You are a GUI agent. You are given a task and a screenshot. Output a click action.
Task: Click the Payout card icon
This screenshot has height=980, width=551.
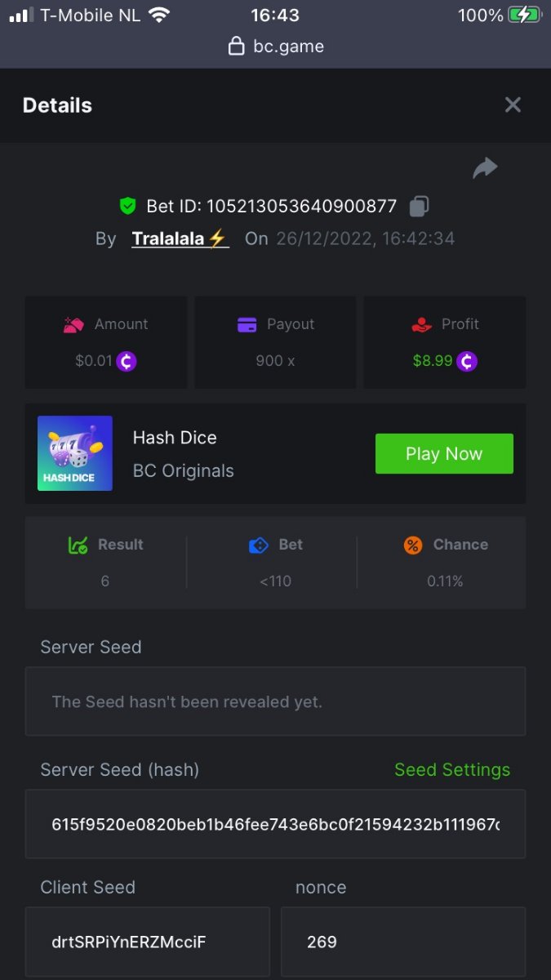[x=247, y=324]
